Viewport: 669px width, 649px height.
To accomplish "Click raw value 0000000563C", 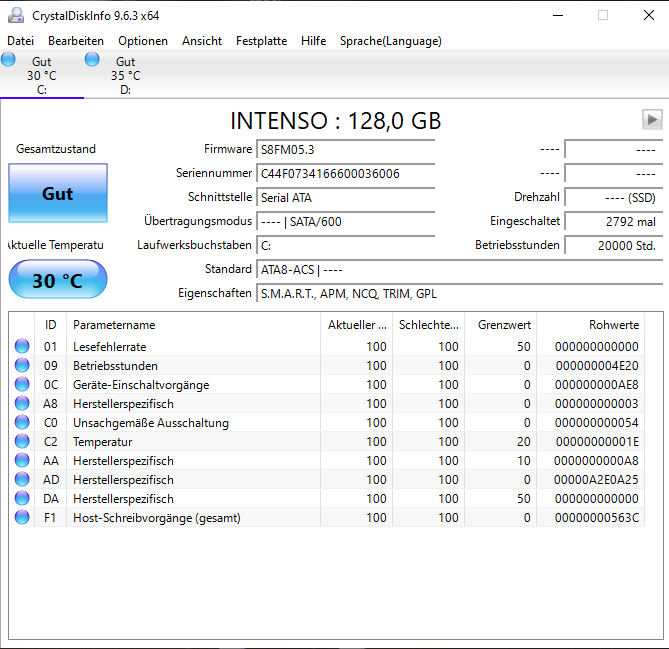I will pyautogui.click(x=597, y=518).
